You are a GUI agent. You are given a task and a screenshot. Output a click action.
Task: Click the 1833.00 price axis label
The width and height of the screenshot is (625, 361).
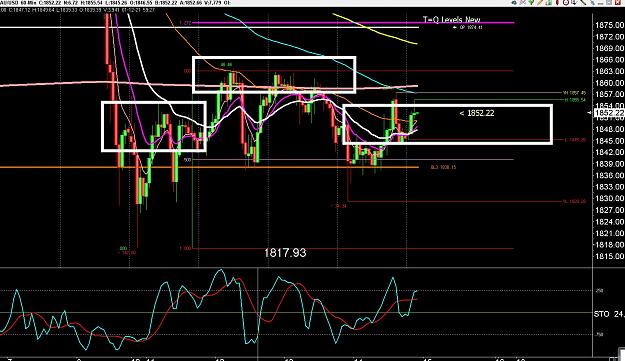(609, 187)
